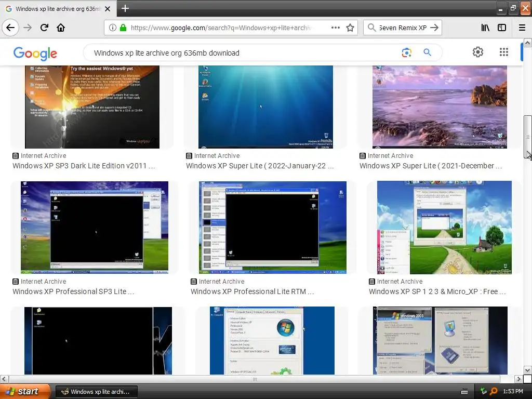The height and width of the screenshot is (399, 532).
Task: Open Super Lite 2022-January-22 thumbnail
Action: click(x=265, y=107)
